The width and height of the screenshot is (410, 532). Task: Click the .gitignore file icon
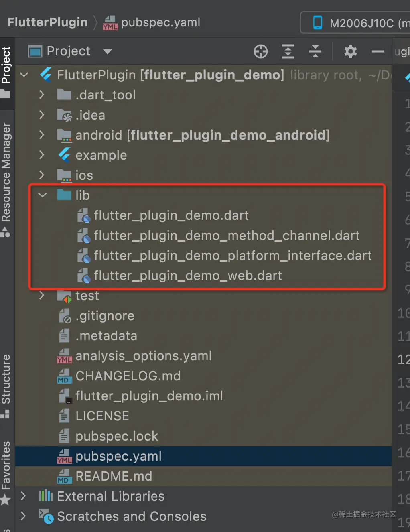click(x=65, y=316)
